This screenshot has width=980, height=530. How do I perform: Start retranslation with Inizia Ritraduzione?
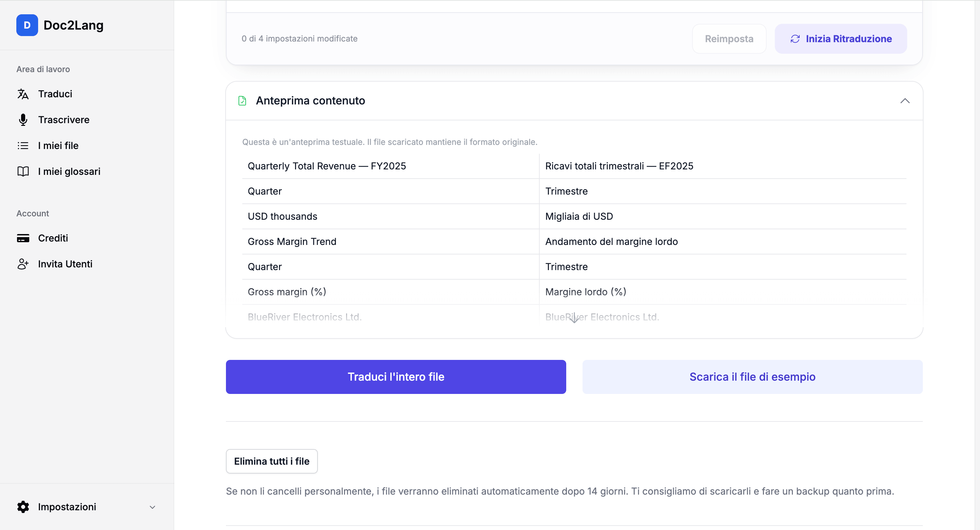tap(840, 39)
